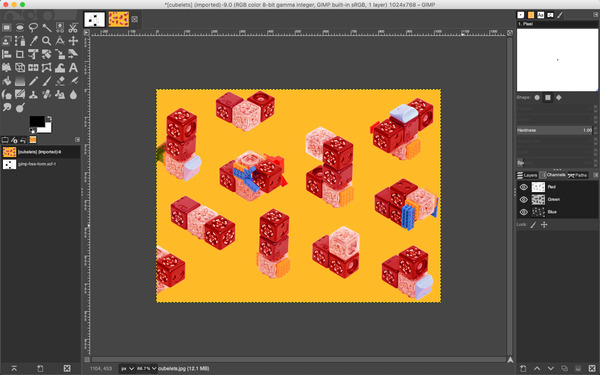Select the Rectangle Select tool
This screenshot has width=600, height=375.
click(x=7, y=28)
